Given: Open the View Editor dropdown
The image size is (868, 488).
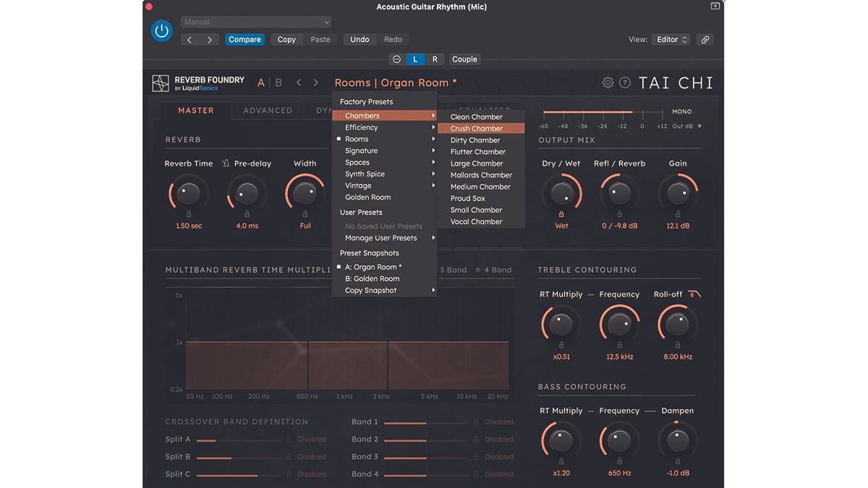Looking at the screenshot, I should pyautogui.click(x=671, y=39).
